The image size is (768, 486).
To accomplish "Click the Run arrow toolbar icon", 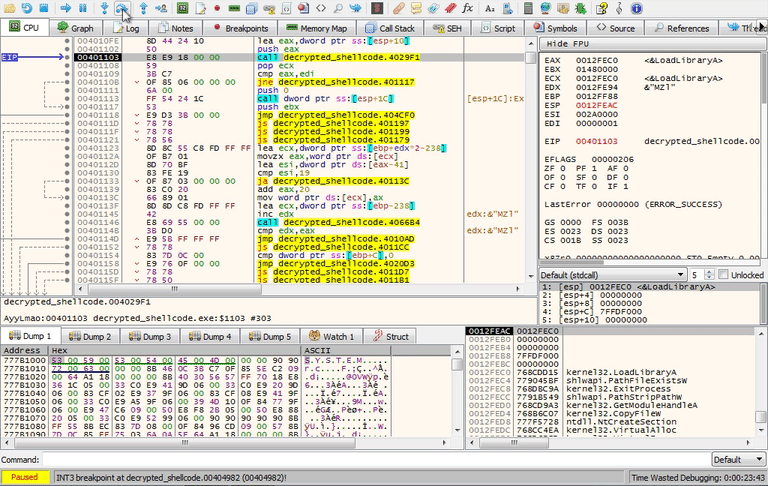I will (x=65, y=8).
